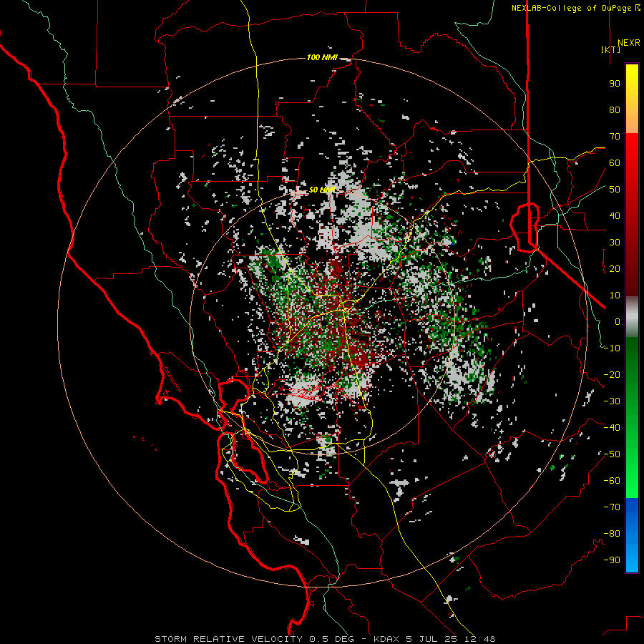644x644 pixels.
Task: Click the -10 value on the velocity scale
Action: click(x=612, y=348)
